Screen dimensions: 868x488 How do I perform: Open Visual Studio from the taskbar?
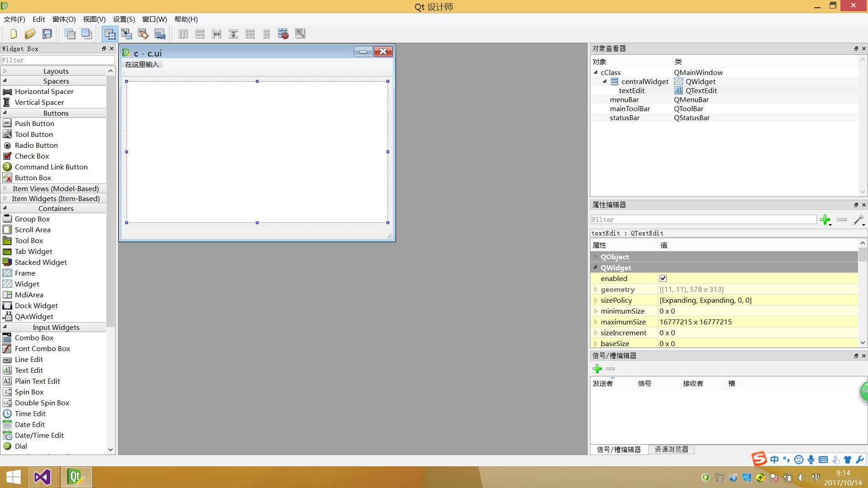tap(42, 477)
